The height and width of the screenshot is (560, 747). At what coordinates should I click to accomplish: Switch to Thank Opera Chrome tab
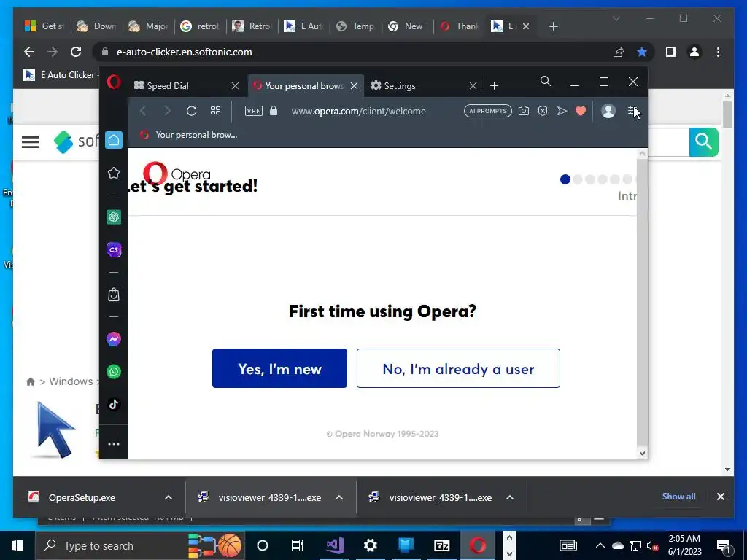coord(460,26)
